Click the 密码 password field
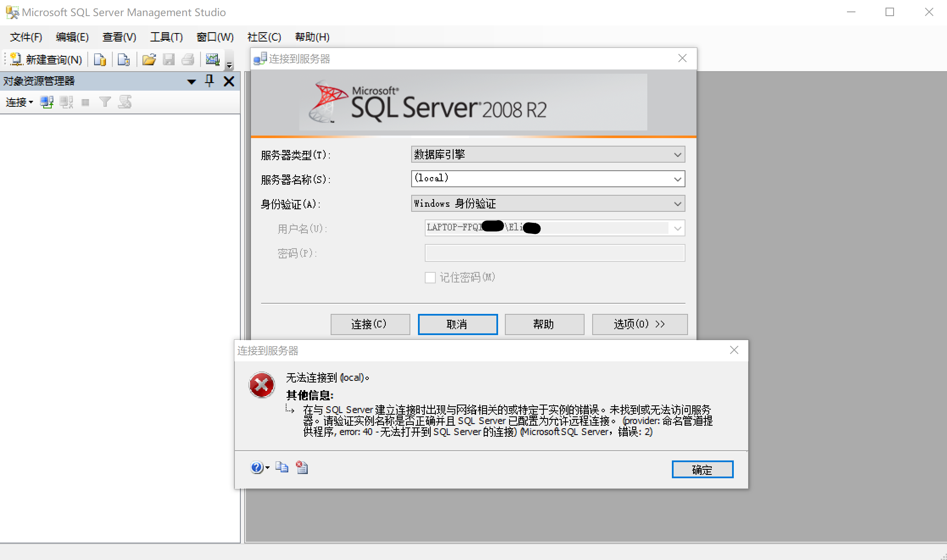The image size is (947, 560). [555, 253]
